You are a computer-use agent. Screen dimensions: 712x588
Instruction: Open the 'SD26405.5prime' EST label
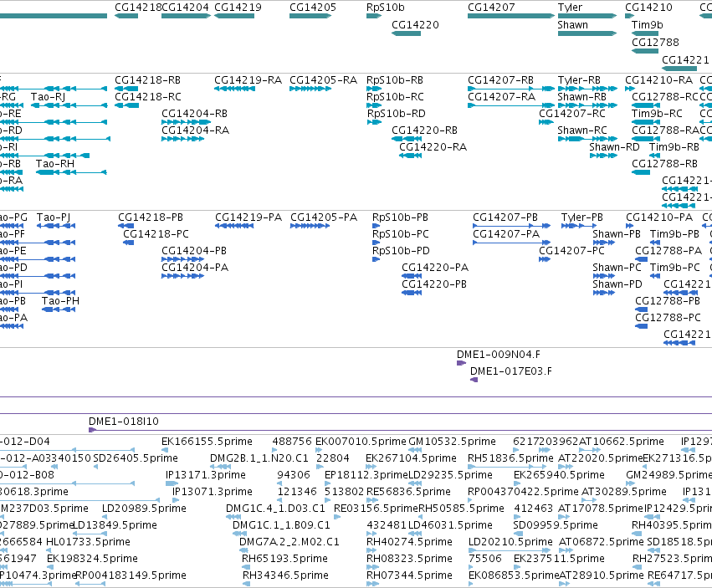[136, 458]
